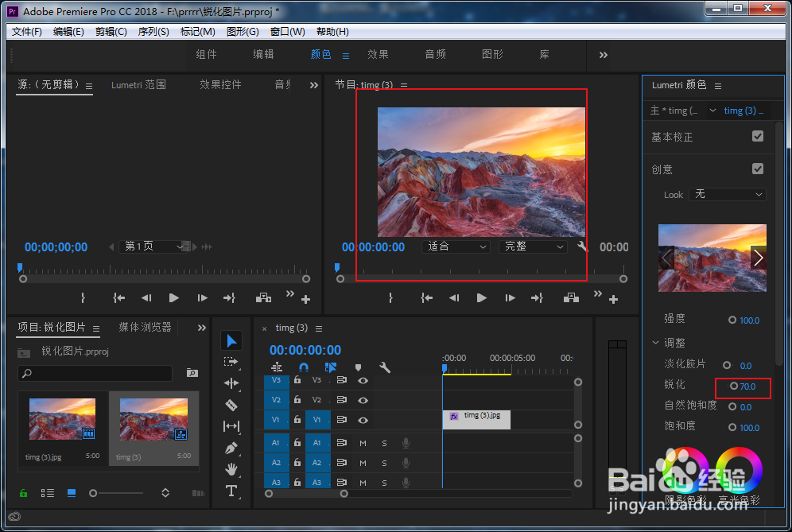The height and width of the screenshot is (532, 792).
Task: Switch to Lumetri 范围 tab
Action: [x=138, y=85]
